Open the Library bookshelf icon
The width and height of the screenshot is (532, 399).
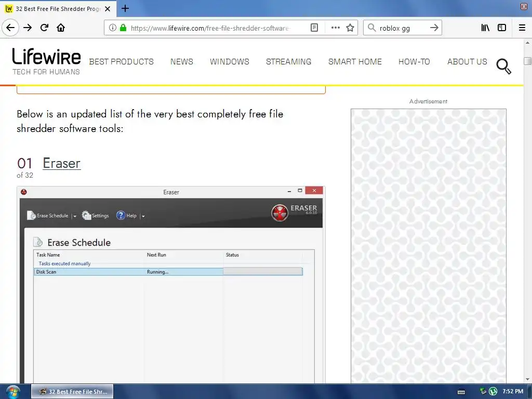click(x=485, y=28)
